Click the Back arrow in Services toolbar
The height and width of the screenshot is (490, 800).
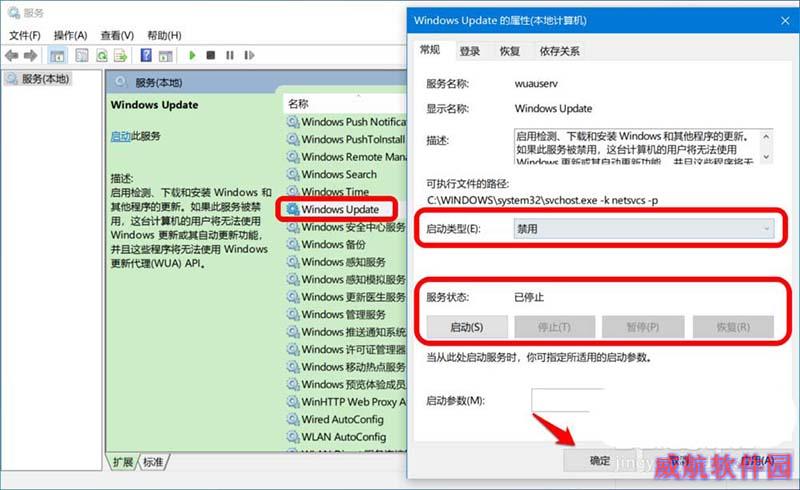coord(11,55)
